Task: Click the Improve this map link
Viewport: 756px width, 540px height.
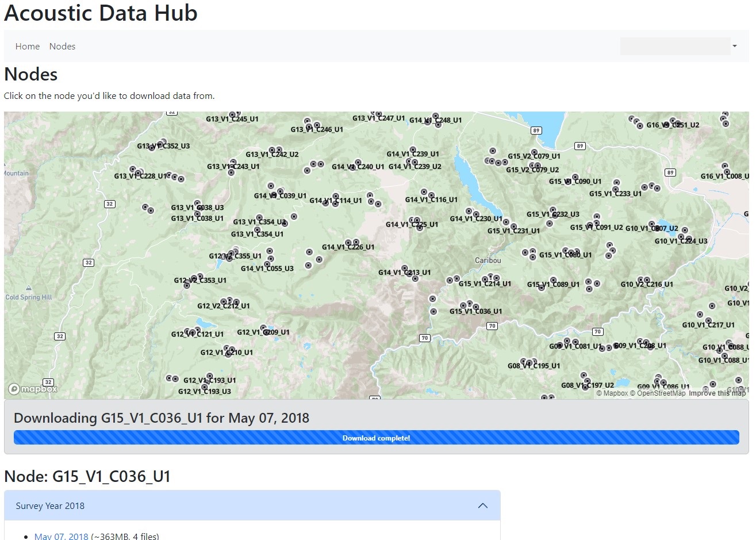Action: point(717,393)
